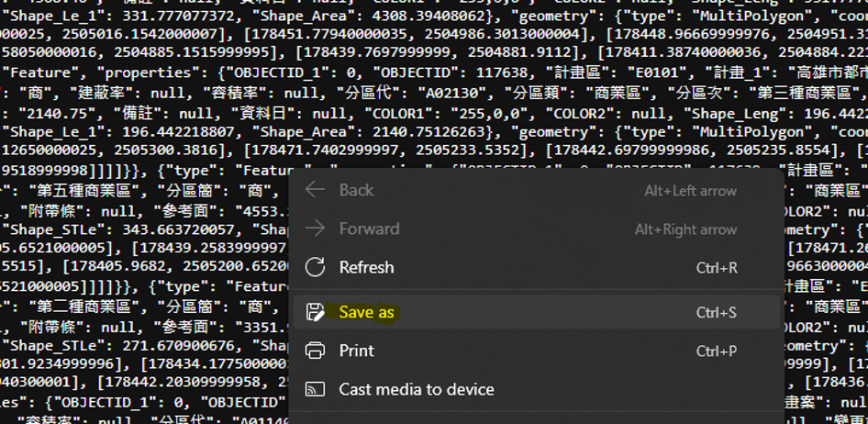Image resolution: width=868 pixels, height=424 pixels.
Task: Choose Refresh from the context menu
Action: tap(366, 267)
